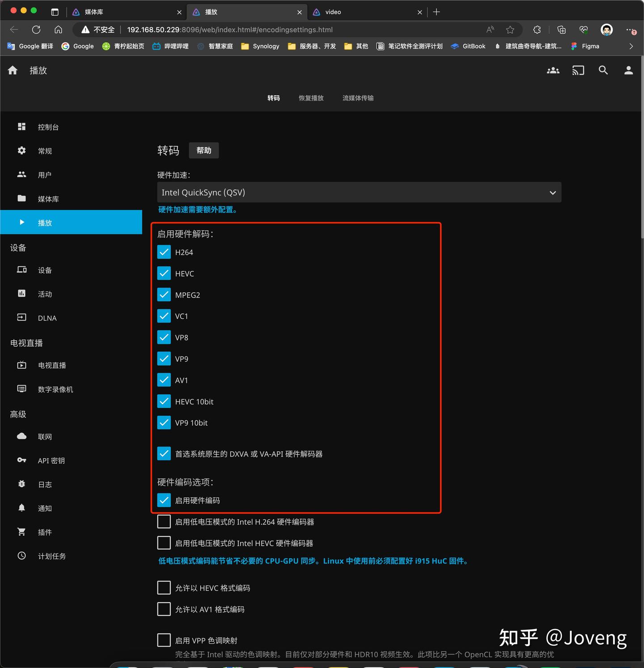Click the search magnifier icon in header
The width and height of the screenshot is (644, 668).
tap(603, 70)
